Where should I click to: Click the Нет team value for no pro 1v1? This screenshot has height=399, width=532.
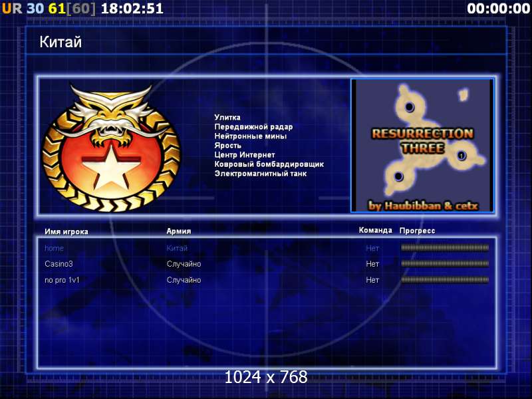[x=372, y=280]
